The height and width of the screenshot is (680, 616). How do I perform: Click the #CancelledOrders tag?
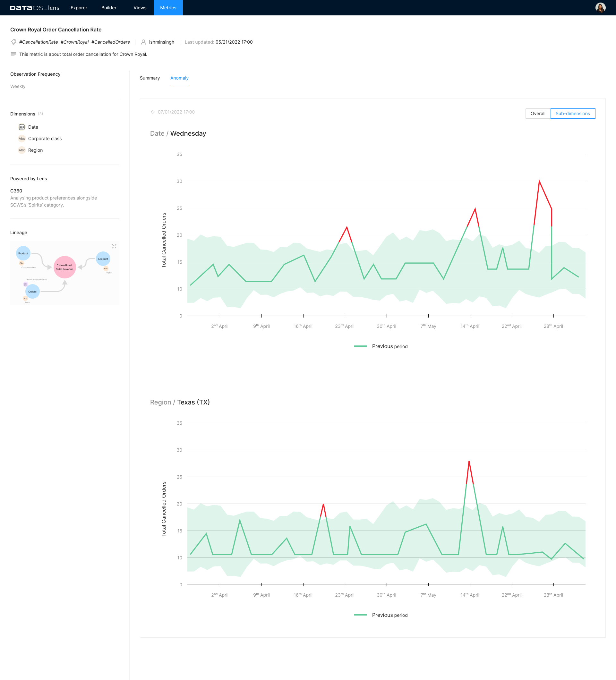pos(111,42)
